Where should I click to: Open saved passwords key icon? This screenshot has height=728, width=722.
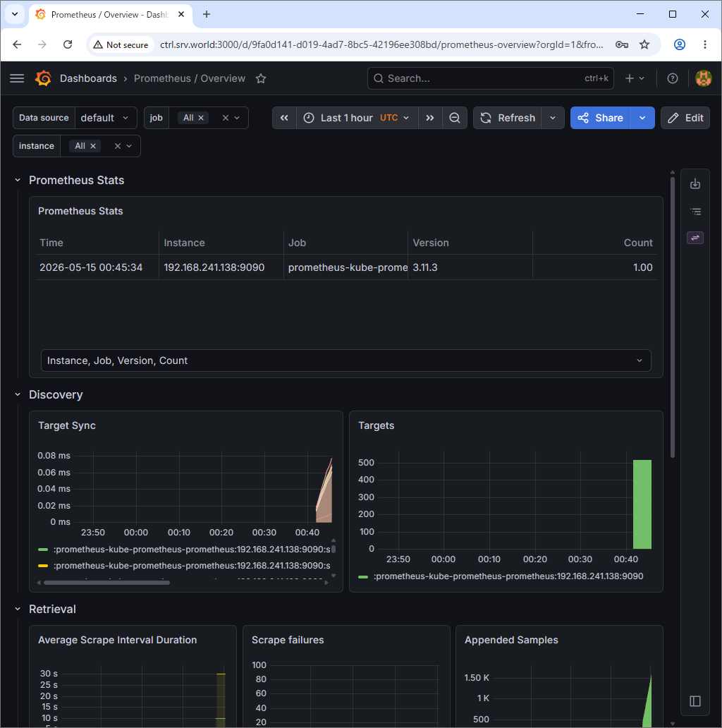pos(622,44)
